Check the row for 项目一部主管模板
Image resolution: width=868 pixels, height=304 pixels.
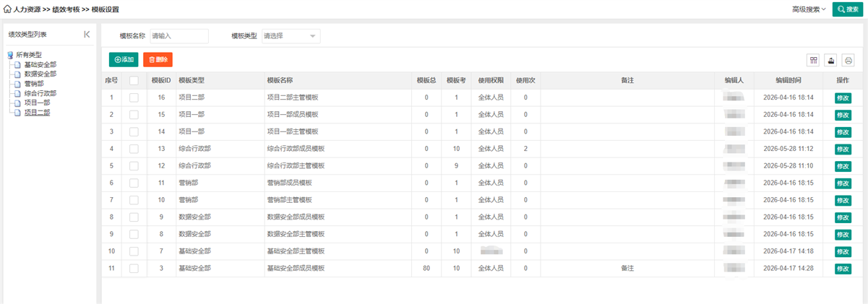click(134, 131)
